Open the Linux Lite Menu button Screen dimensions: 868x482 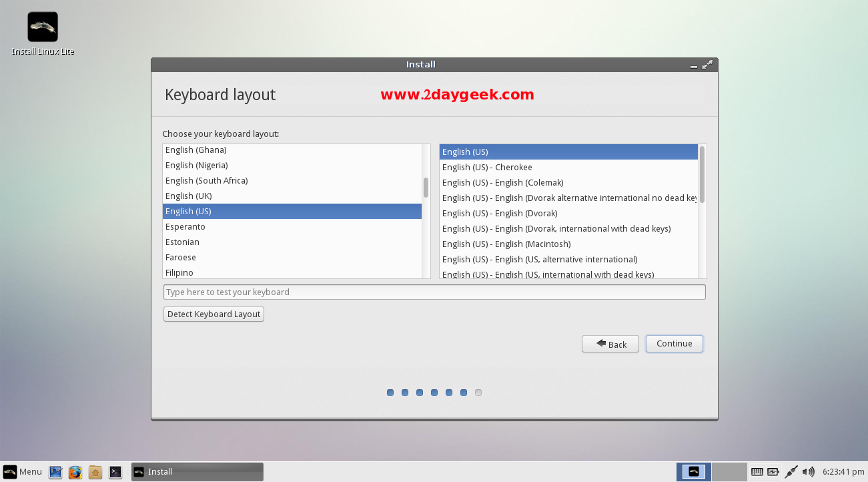(x=23, y=472)
